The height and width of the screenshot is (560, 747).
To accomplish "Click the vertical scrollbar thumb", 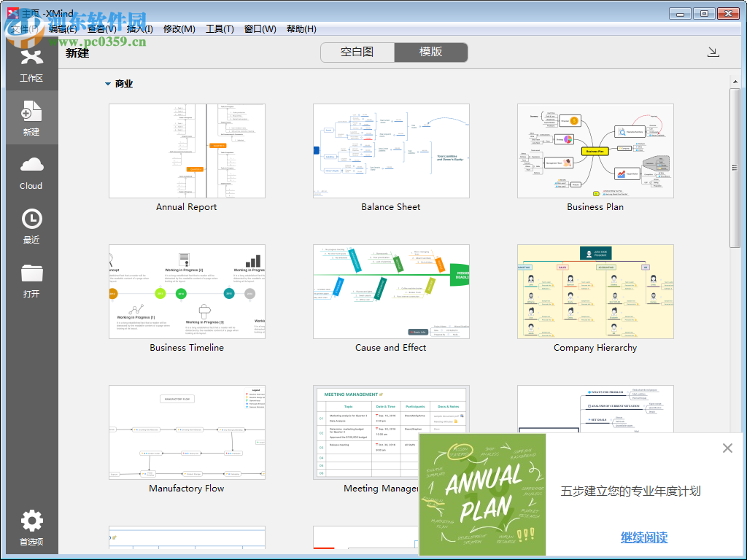I will [x=735, y=168].
